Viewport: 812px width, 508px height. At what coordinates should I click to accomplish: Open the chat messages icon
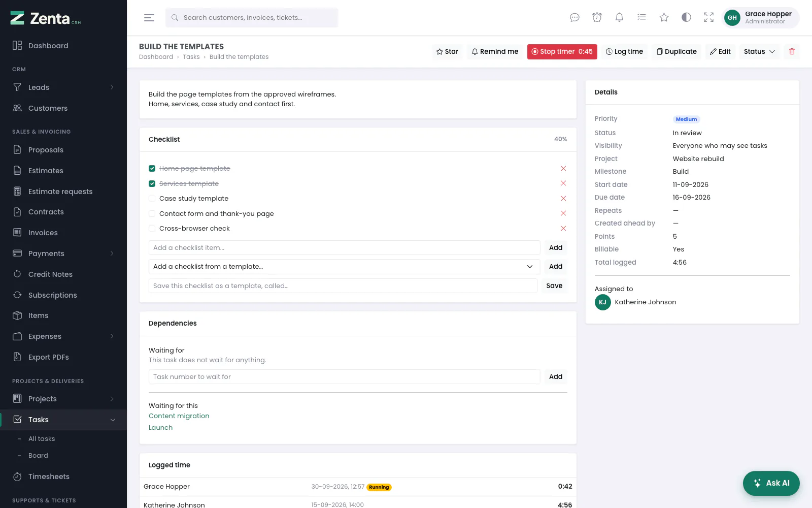(x=574, y=18)
